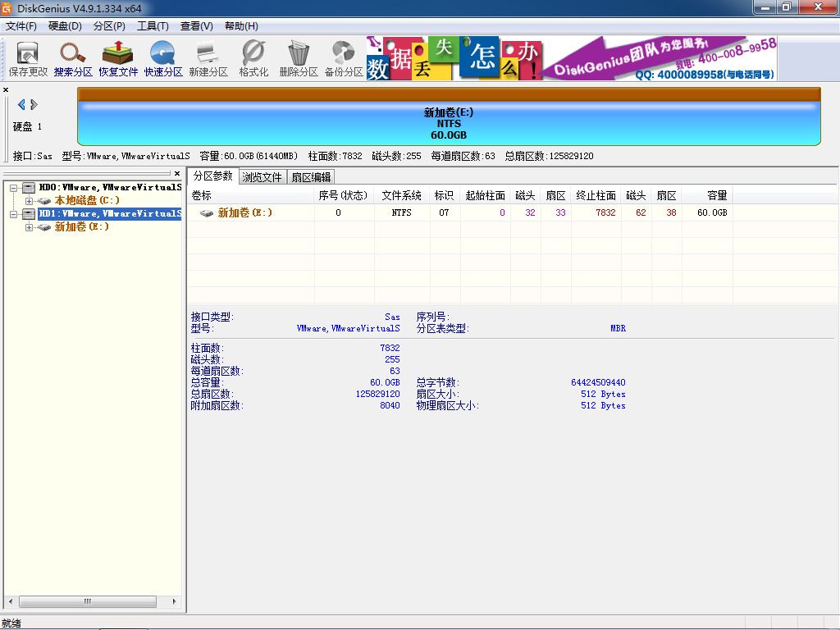Click tree drive icon beside 新加卷 (E:)
Viewport: 840px width, 630px height.
pos(44,227)
